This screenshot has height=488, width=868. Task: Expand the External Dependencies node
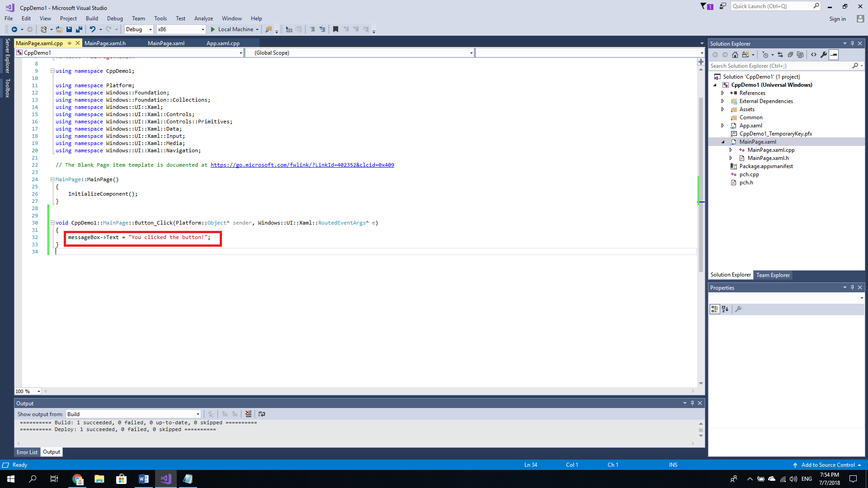(722, 101)
